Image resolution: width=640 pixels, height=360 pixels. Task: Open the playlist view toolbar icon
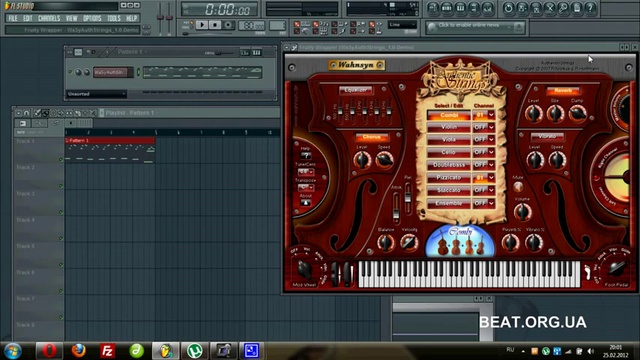433,8
